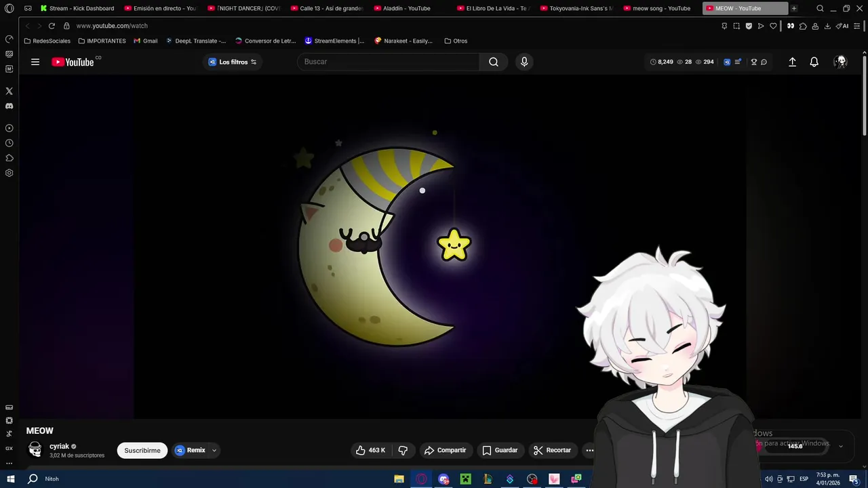Like the video with 463 K thumbs up
Image resolution: width=868 pixels, height=488 pixels.
370,450
